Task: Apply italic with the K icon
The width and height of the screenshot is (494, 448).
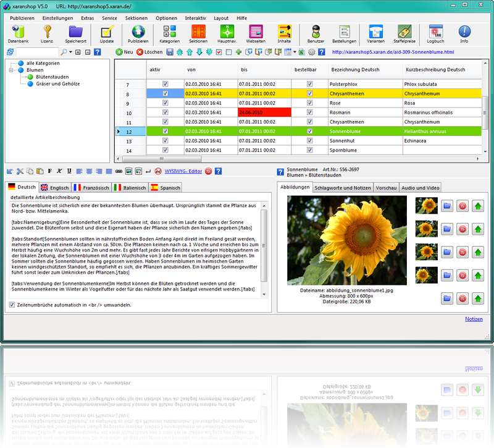Action: [x=59, y=171]
